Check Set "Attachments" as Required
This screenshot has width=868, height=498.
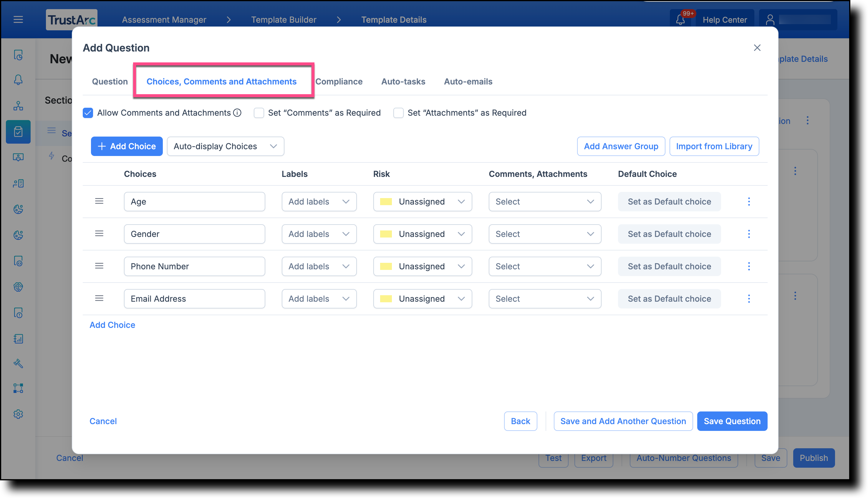tap(398, 113)
